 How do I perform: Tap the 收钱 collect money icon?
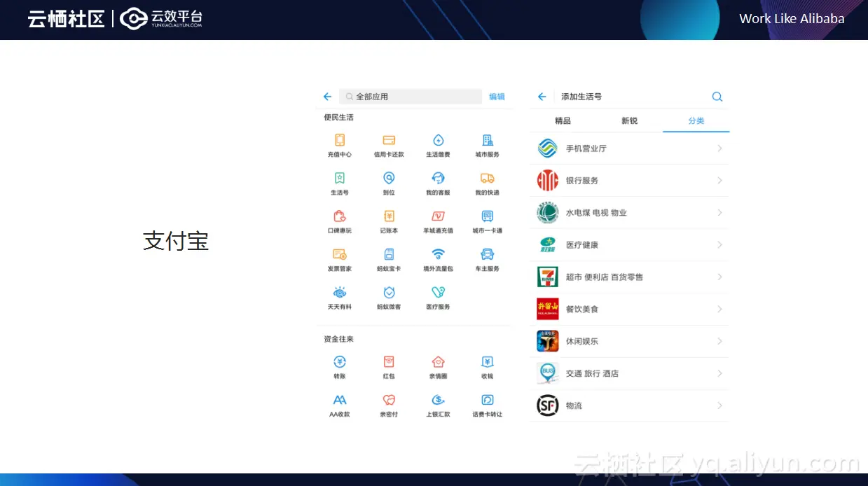tap(488, 361)
